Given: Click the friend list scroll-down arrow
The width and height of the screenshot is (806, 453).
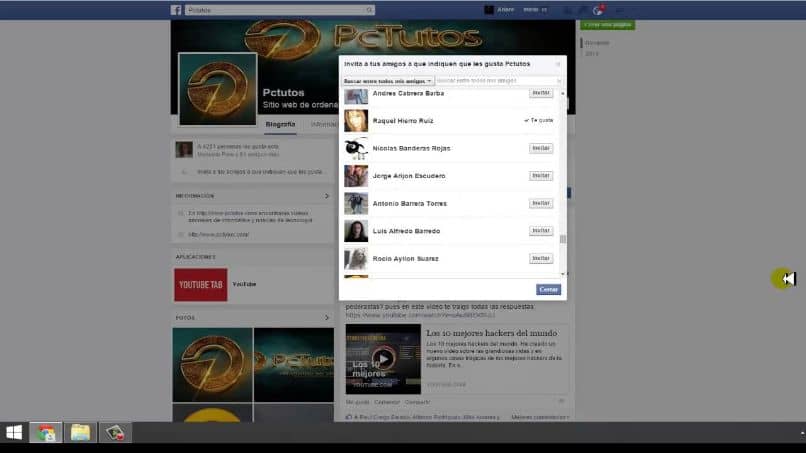Looking at the screenshot, I should click(x=563, y=274).
